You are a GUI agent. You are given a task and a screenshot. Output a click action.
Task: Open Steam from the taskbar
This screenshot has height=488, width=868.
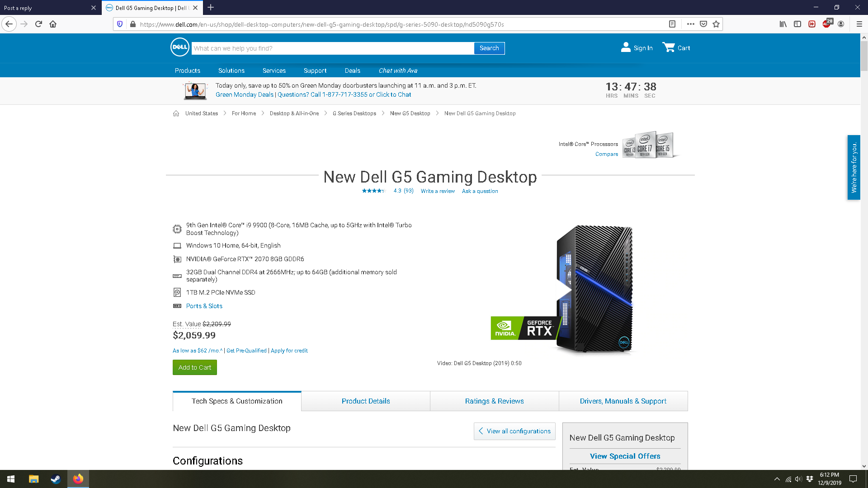click(56, 479)
